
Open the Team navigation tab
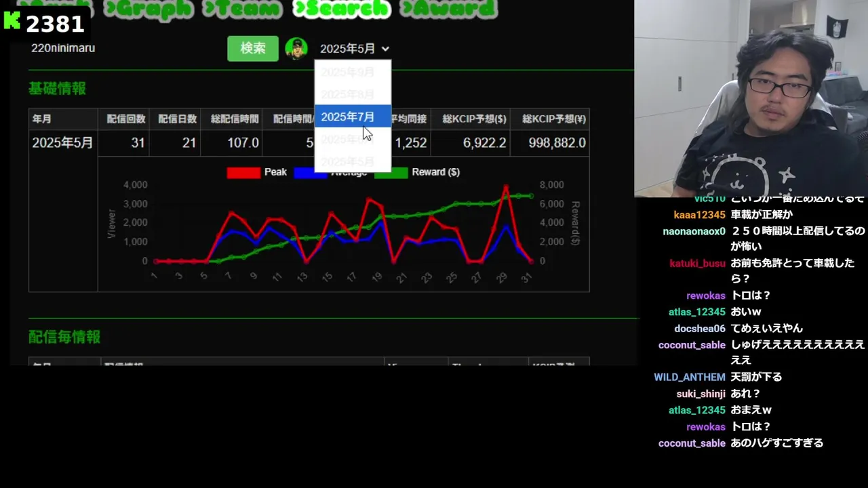242,8
